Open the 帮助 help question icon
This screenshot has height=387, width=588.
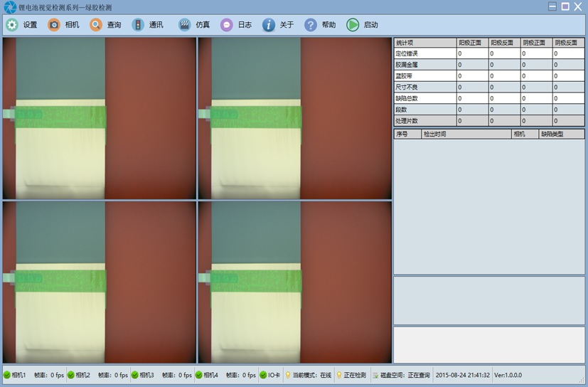311,25
